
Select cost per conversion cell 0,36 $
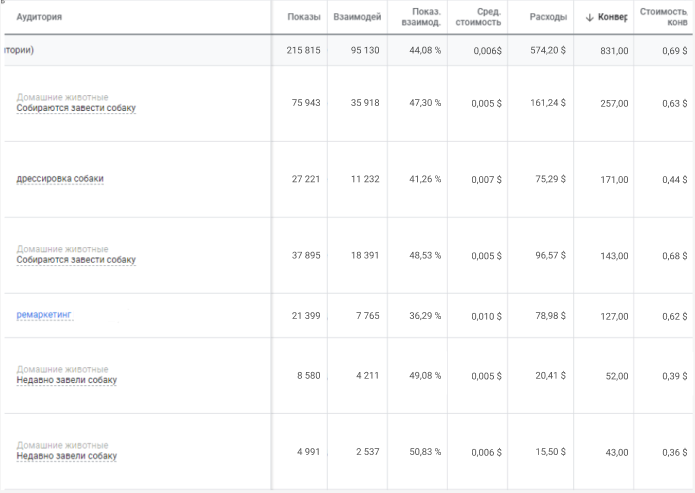click(x=675, y=452)
